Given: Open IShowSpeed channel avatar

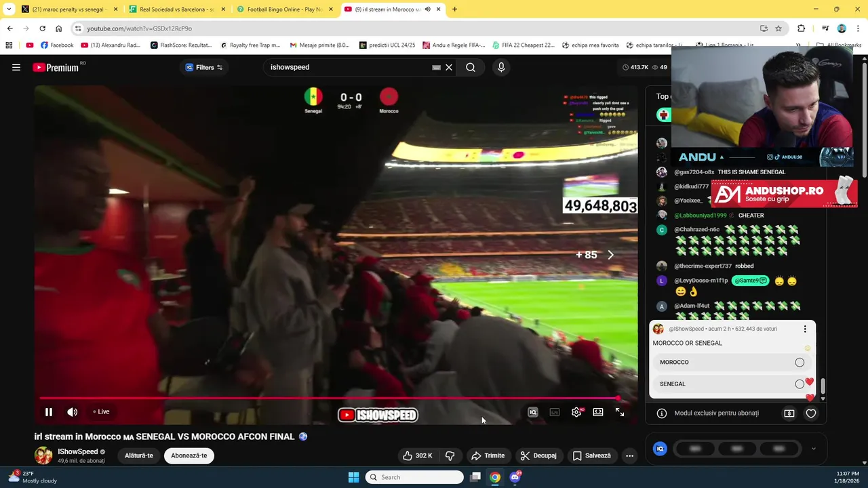Looking at the screenshot, I should (43, 455).
